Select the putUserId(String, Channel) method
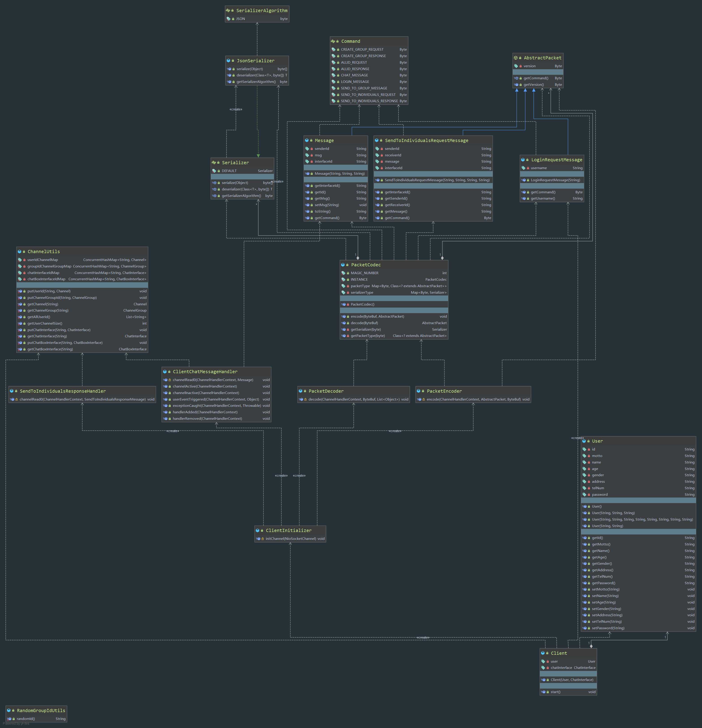The height and width of the screenshot is (728, 702). click(x=82, y=291)
